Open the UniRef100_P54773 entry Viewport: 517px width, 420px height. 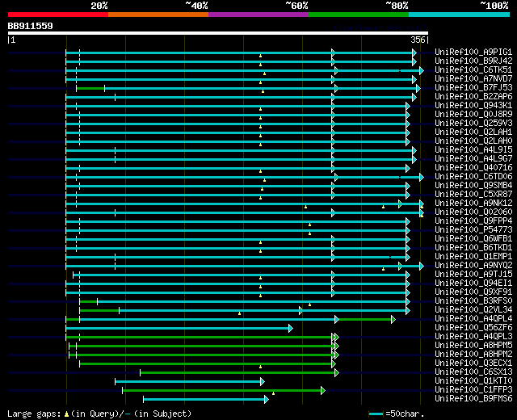click(473, 230)
